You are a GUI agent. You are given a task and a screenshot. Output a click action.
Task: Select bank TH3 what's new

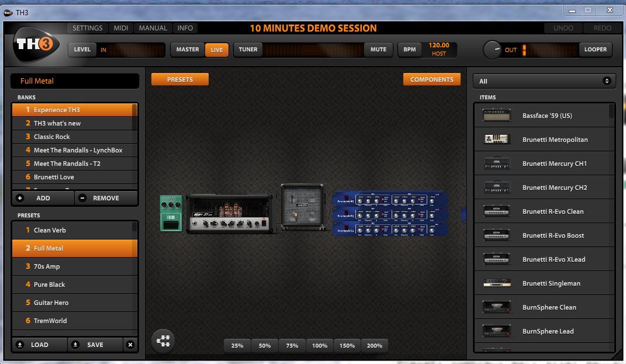[x=74, y=123]
